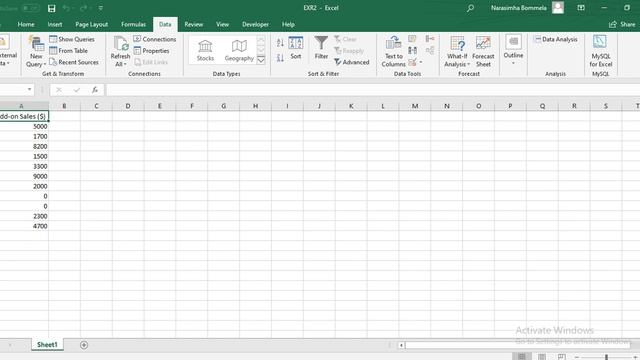Screen dimensions: 640x360
Task: Open the Page Layout tab
Action: point(91,24)
